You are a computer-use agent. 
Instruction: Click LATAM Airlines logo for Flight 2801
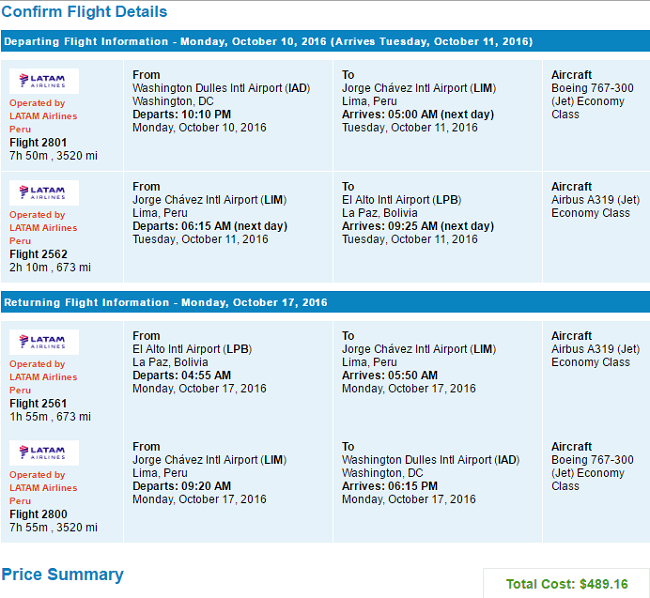pyautogui.click(x=44, y=81)
